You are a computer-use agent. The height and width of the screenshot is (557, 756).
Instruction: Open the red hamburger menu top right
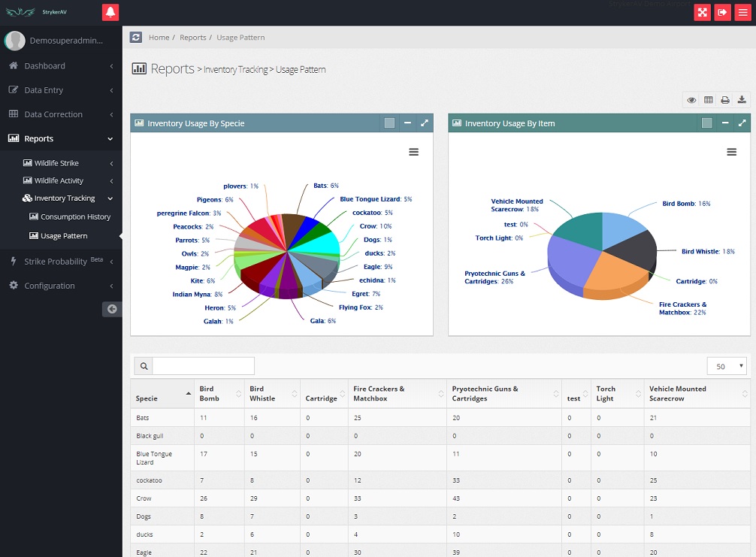point(742,12)
